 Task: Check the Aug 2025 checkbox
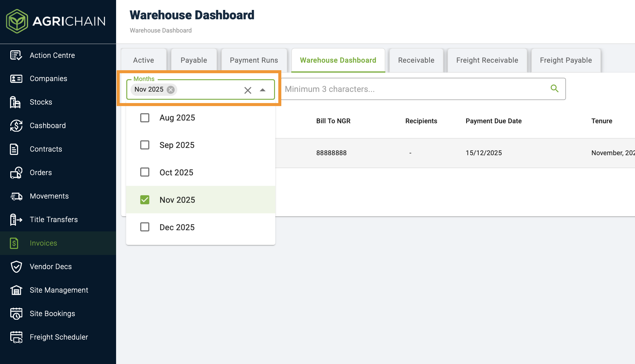145,118
